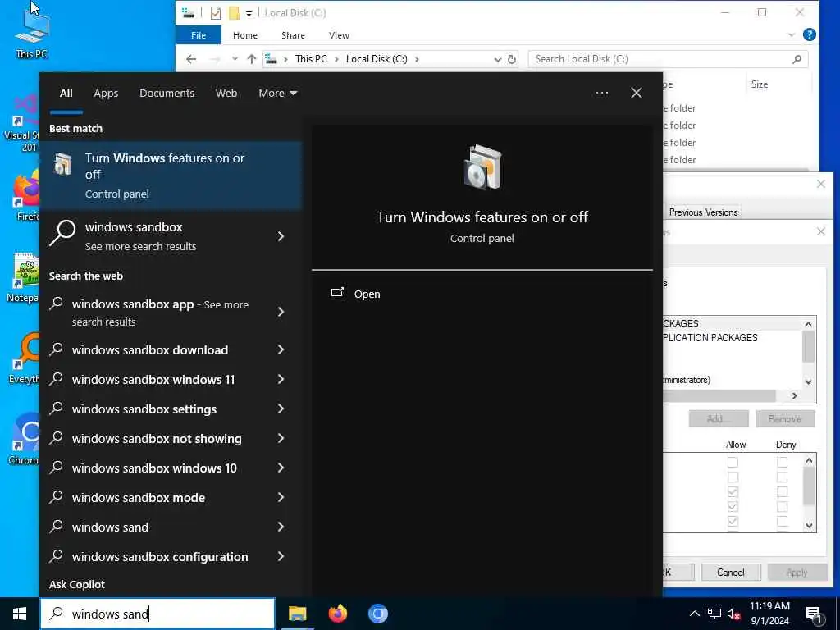This screenshot has width=840, height=630.
Task: Click the Properties quick access toolbar icon
Action: [216, 13]
